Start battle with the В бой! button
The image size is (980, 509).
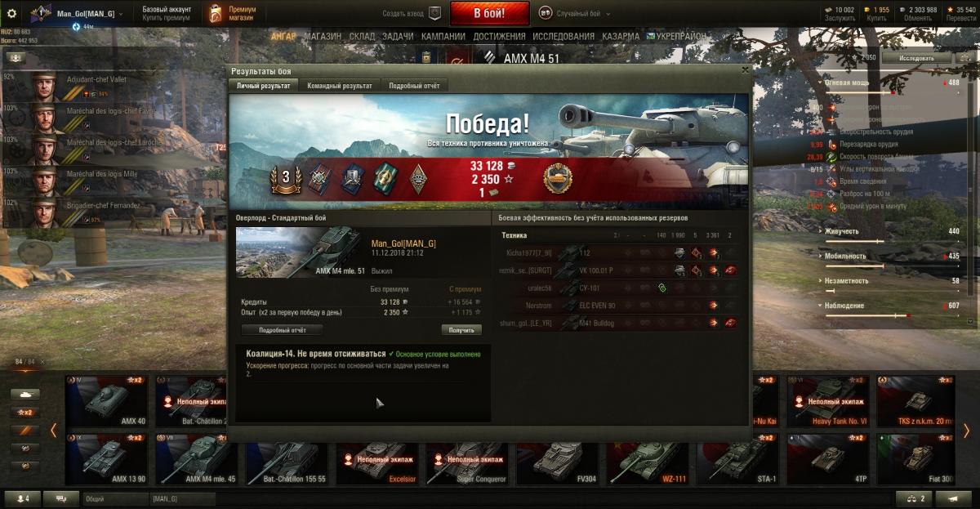coord(489,13)
